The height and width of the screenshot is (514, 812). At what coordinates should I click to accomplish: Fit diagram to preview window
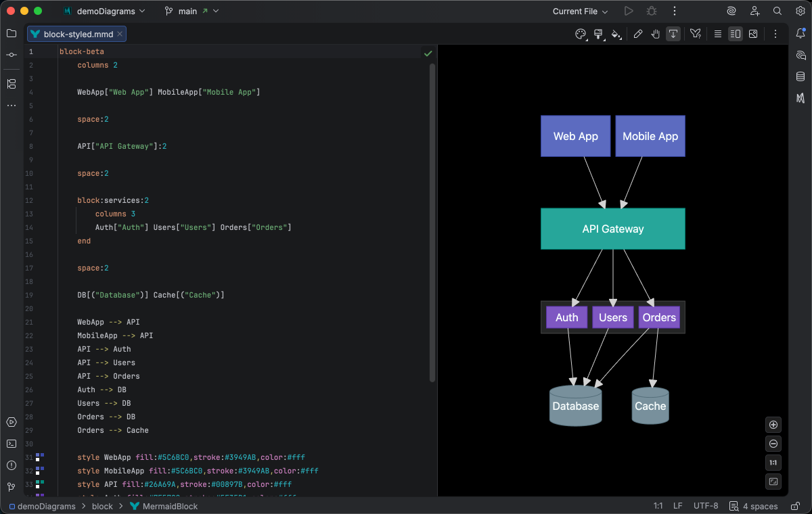pos(774,482)
